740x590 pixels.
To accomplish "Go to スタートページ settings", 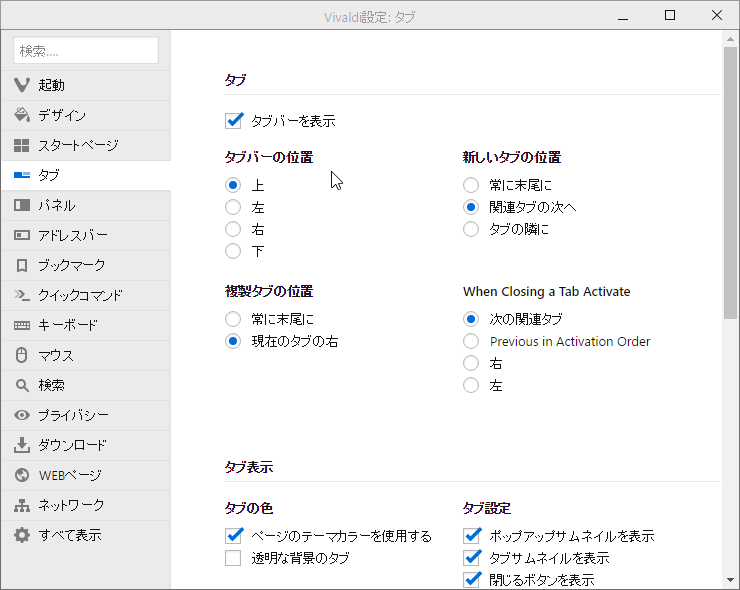I will [86, 145].
